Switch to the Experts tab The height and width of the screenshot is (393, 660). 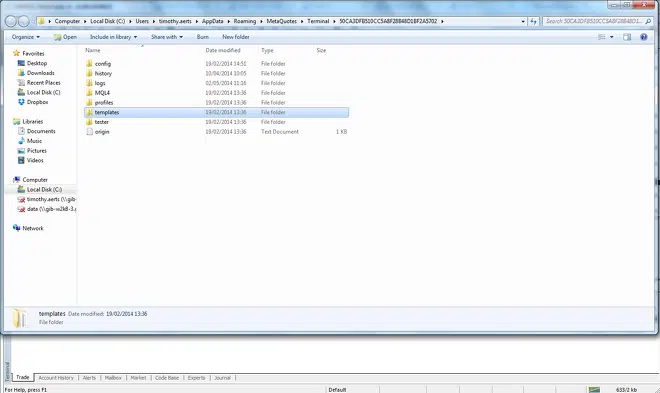[x=197, y=378]
